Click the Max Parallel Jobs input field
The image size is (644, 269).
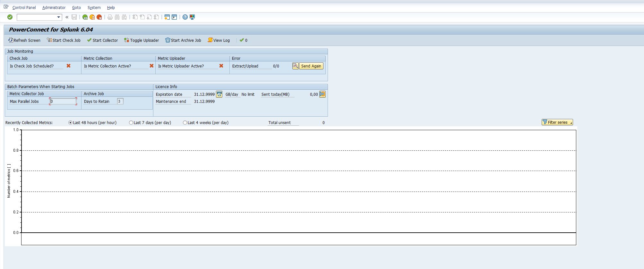(x=63, y=101)
